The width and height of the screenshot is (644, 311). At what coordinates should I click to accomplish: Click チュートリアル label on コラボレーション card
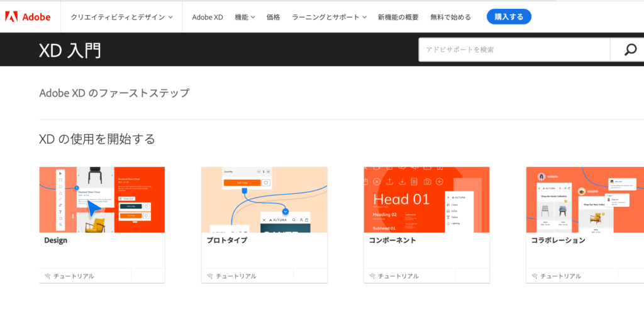click(x=560, y=276)
